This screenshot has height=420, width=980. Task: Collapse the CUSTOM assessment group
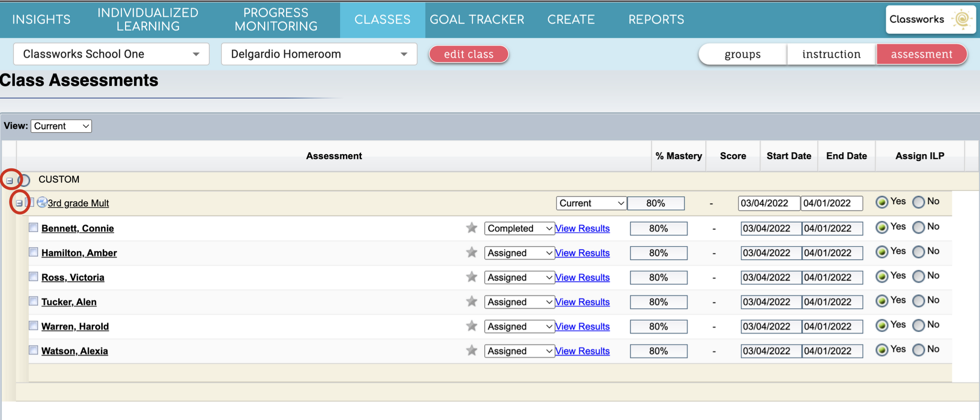pyautogui.click(x=10, y=180)
